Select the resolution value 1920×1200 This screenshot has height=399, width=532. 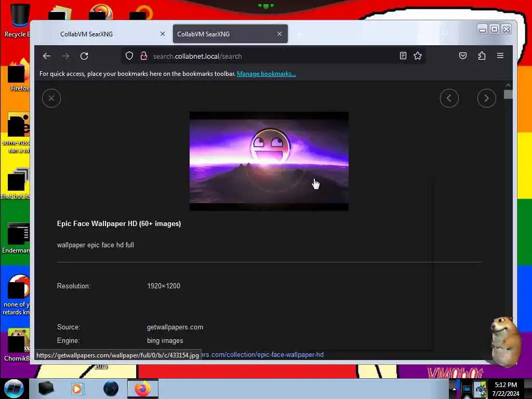coord(164,286)
